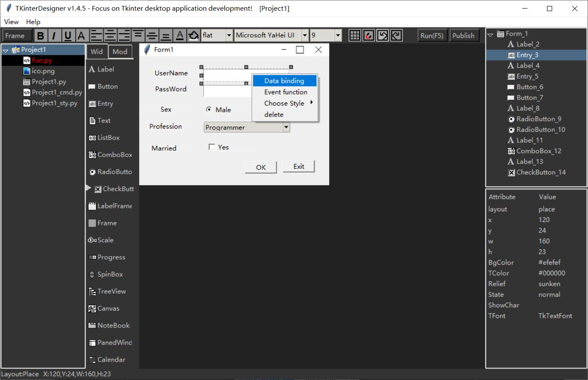Open the Help menu

[33, 22]
